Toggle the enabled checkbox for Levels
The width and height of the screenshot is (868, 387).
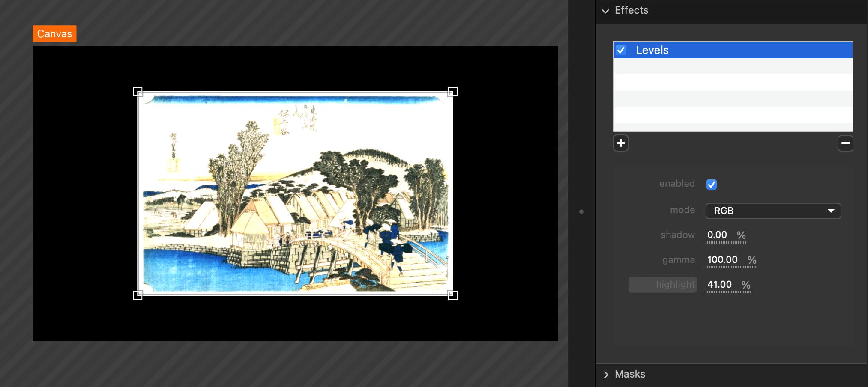click(711, 185)
